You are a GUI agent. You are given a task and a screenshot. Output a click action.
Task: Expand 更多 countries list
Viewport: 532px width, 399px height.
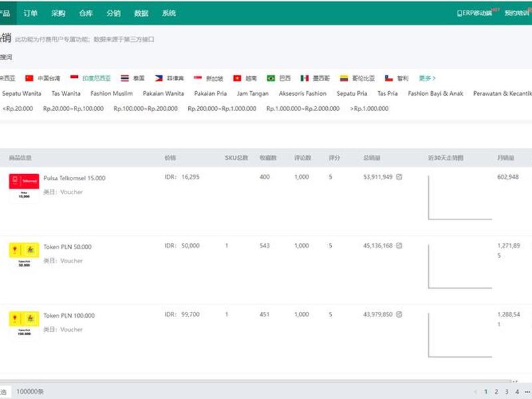coord(427,78)
